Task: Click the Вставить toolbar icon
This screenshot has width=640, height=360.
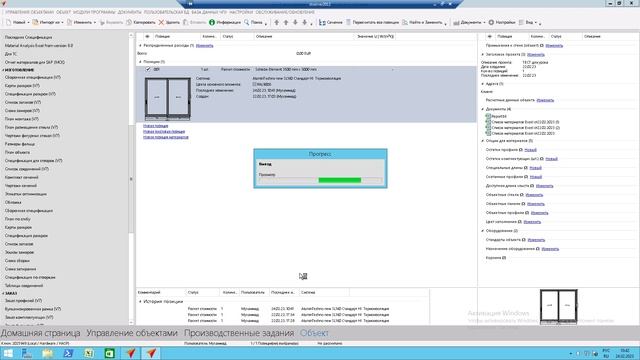Action: pos(186,22)
